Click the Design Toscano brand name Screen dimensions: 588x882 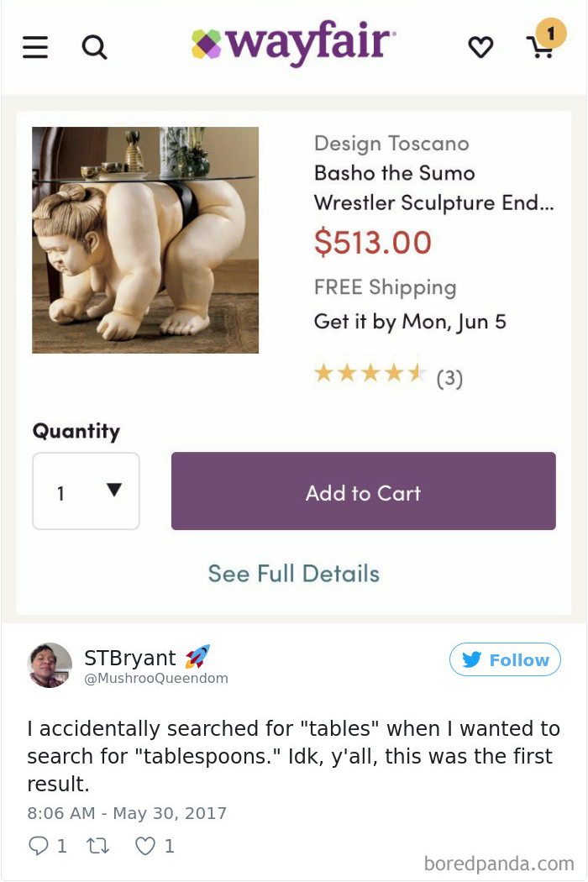pos(391,144)
